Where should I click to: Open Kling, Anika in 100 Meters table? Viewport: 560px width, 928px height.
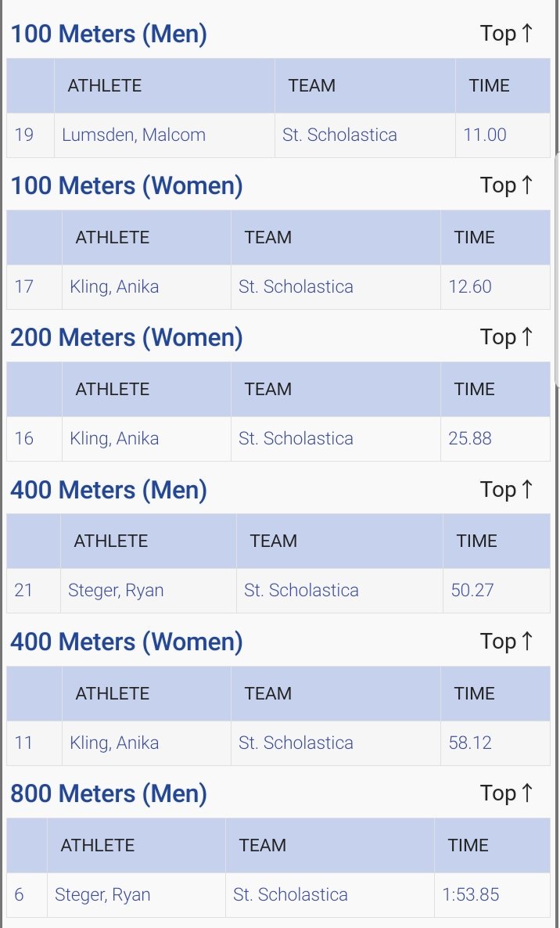[x=114, y=287]
